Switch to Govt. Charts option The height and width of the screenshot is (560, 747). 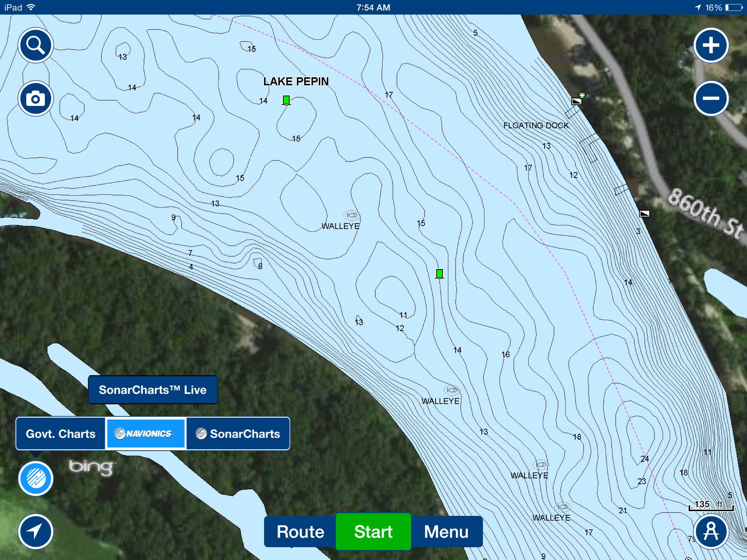coord(61,433)
